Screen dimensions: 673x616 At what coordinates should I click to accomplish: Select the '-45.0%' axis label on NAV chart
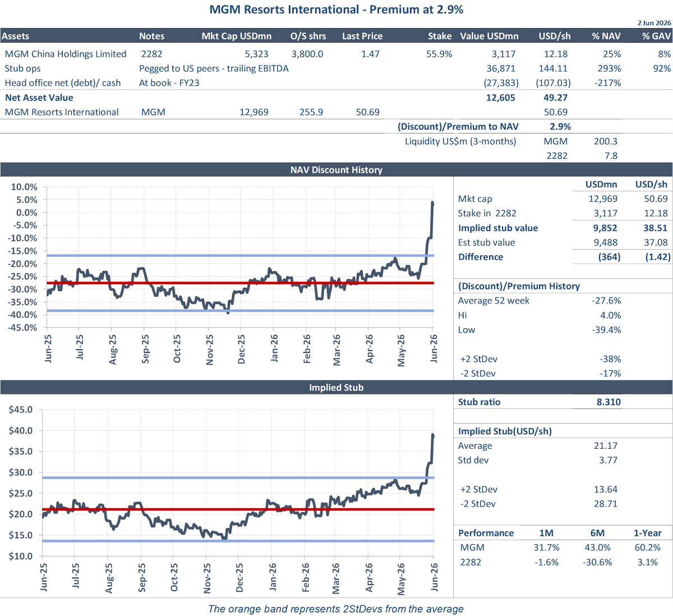(x=22, y=328)
